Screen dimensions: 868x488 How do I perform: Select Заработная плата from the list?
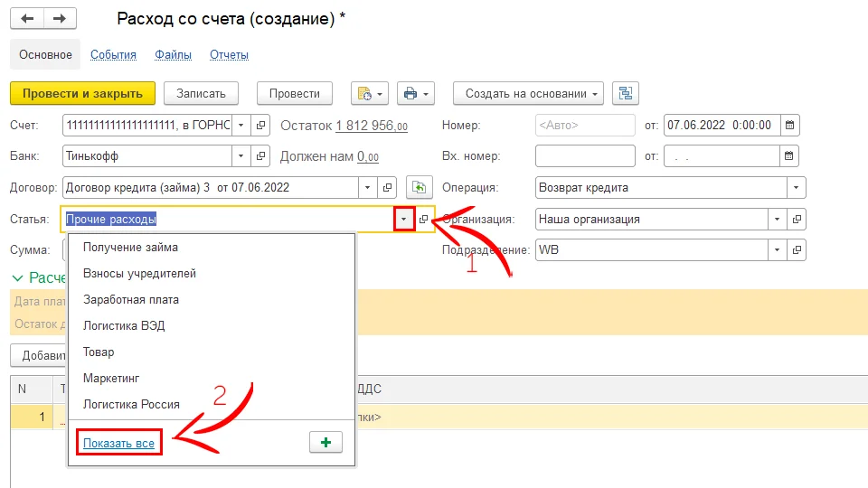[131, 299]
